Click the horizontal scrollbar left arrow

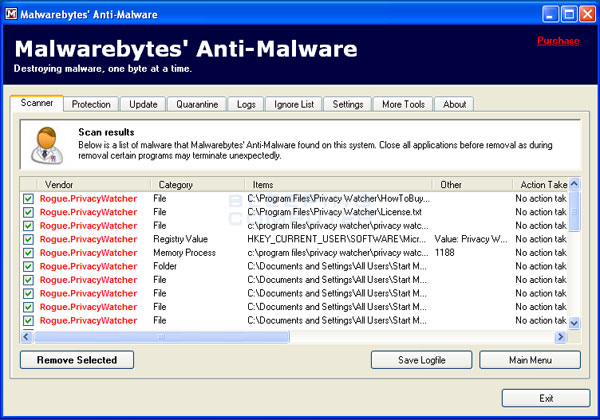tap(26, 337)
